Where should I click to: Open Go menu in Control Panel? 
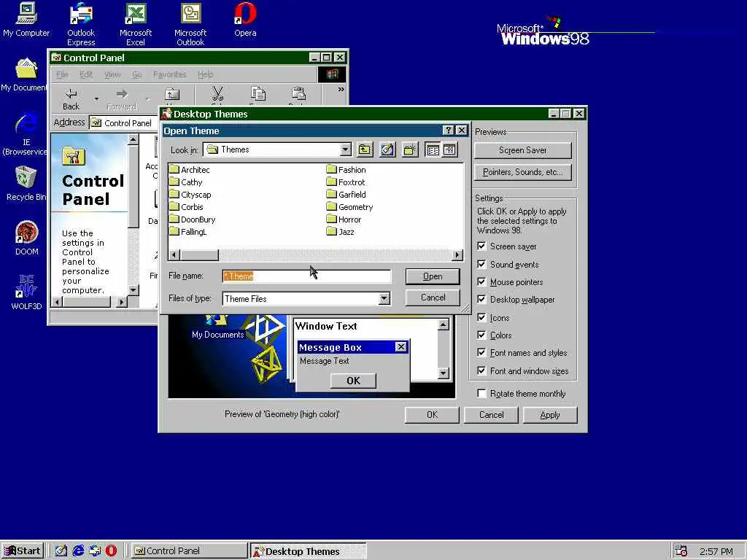[136, 74]
